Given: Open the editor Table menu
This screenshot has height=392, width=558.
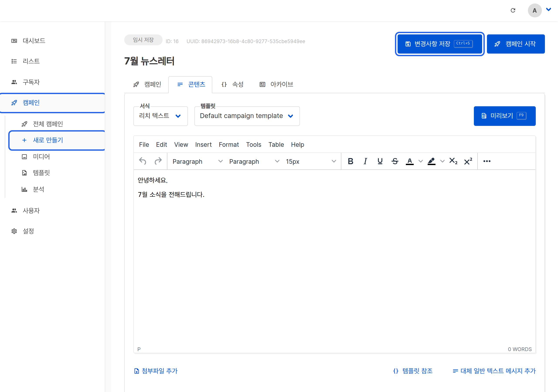Looking at the screenshot, I should [x=276, y=145].
